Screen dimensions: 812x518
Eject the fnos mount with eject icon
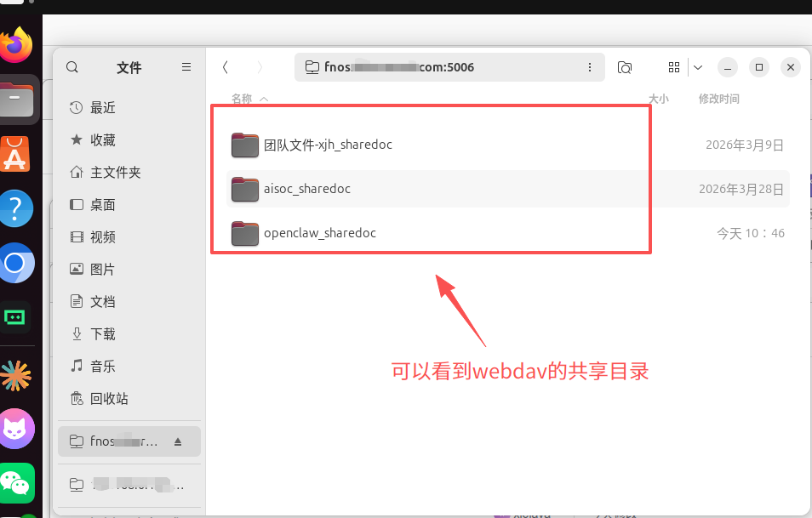tap(178, 441)
